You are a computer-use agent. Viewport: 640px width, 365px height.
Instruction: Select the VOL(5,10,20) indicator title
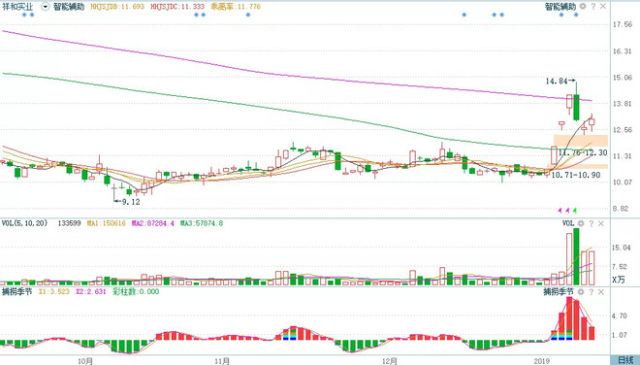click(x=25, y=223)
